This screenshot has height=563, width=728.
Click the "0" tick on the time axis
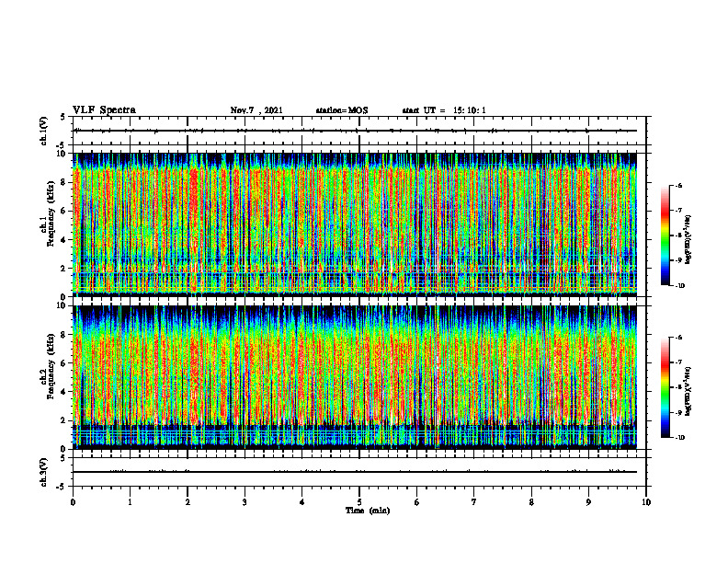click(73, 502)
